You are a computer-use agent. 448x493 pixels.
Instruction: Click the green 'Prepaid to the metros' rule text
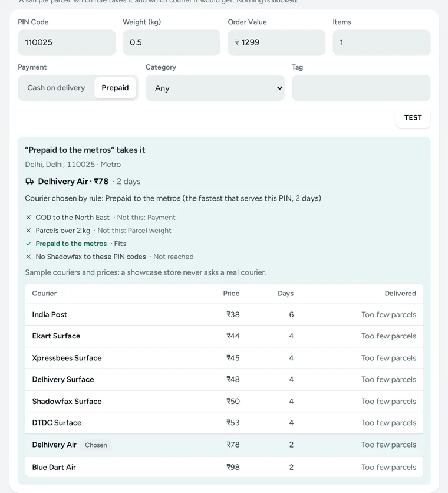[71, 244]
